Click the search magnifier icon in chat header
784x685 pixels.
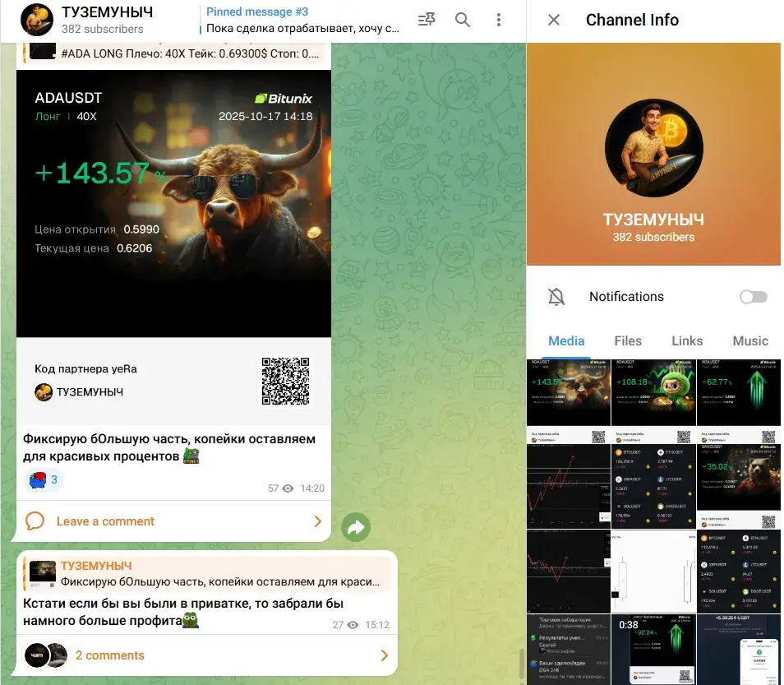pyautogui.click(x=463, y=20)
